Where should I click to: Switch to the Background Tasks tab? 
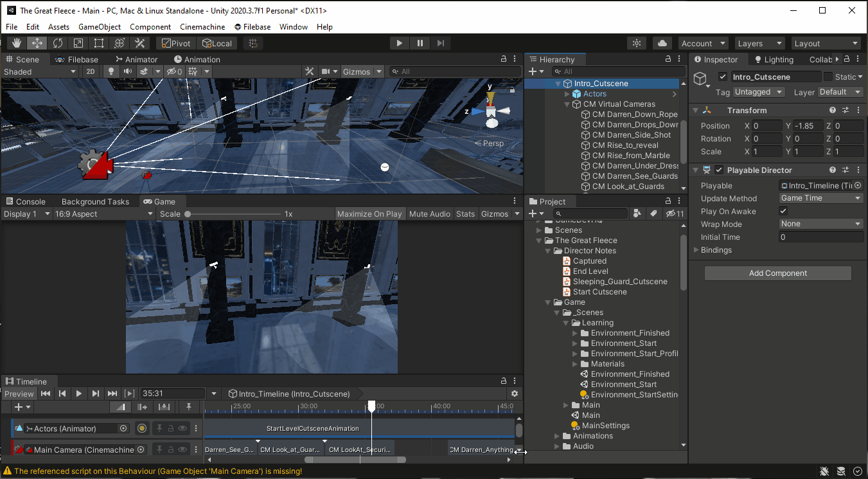[x=95, y=201]
